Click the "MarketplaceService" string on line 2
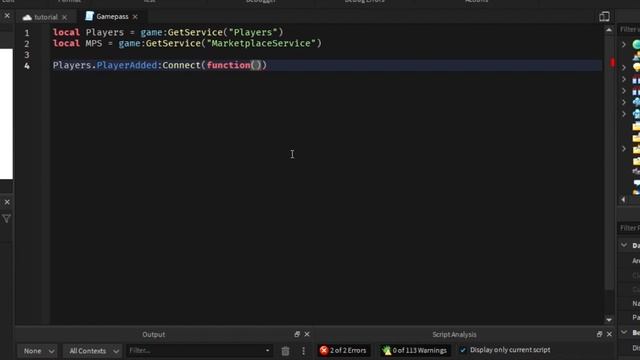 [x=262, y=43]
